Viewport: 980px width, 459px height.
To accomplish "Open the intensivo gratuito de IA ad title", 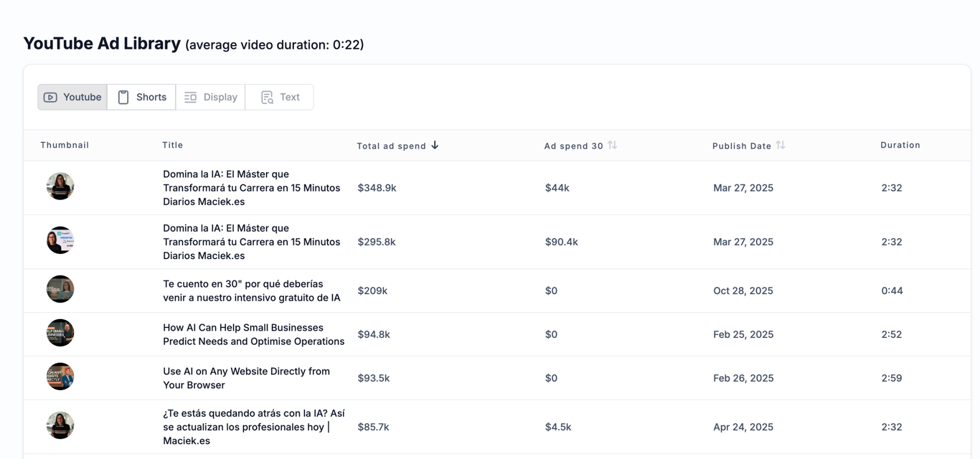I will (251, 290).
